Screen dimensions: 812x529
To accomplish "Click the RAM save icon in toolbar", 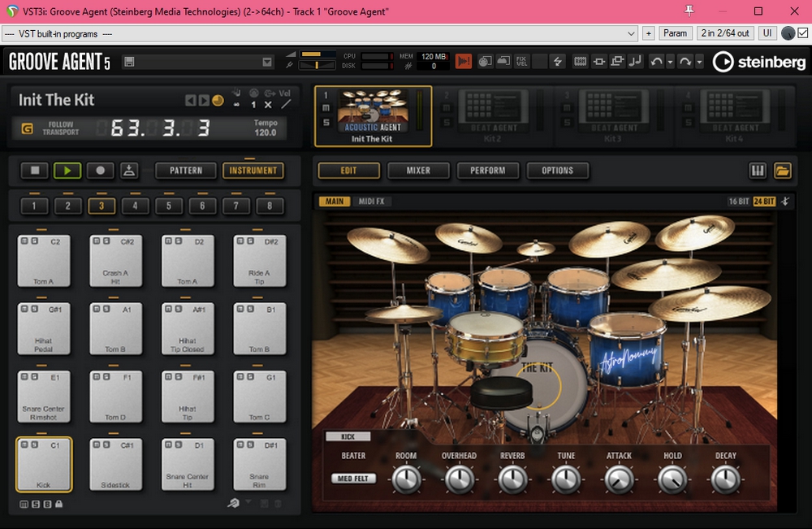I will (x=580, y=62).
